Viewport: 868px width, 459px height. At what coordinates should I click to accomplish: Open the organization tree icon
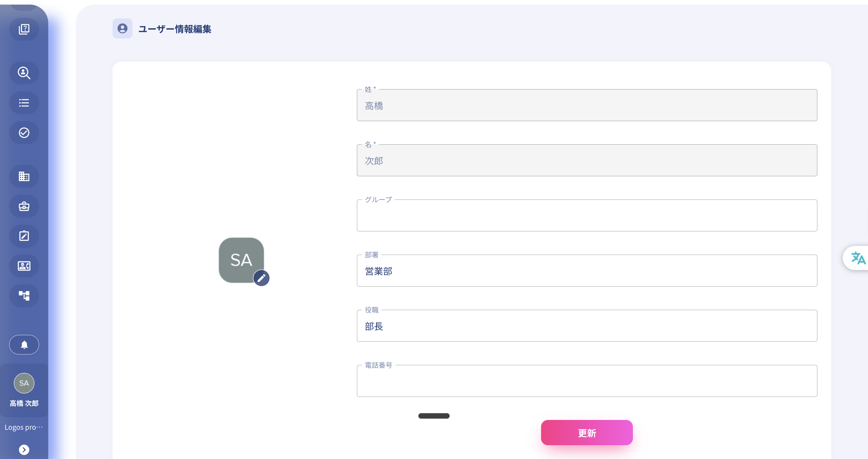[24, 296]
